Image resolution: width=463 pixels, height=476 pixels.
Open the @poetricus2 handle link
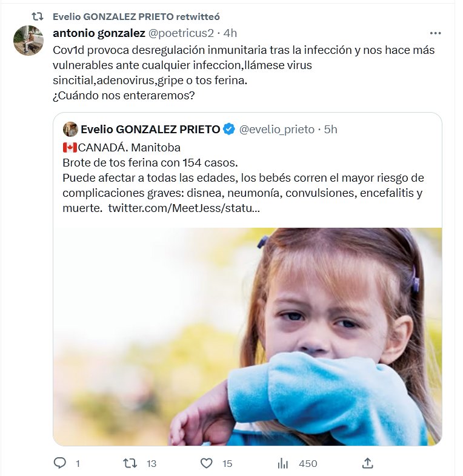[x=181, y=33]
